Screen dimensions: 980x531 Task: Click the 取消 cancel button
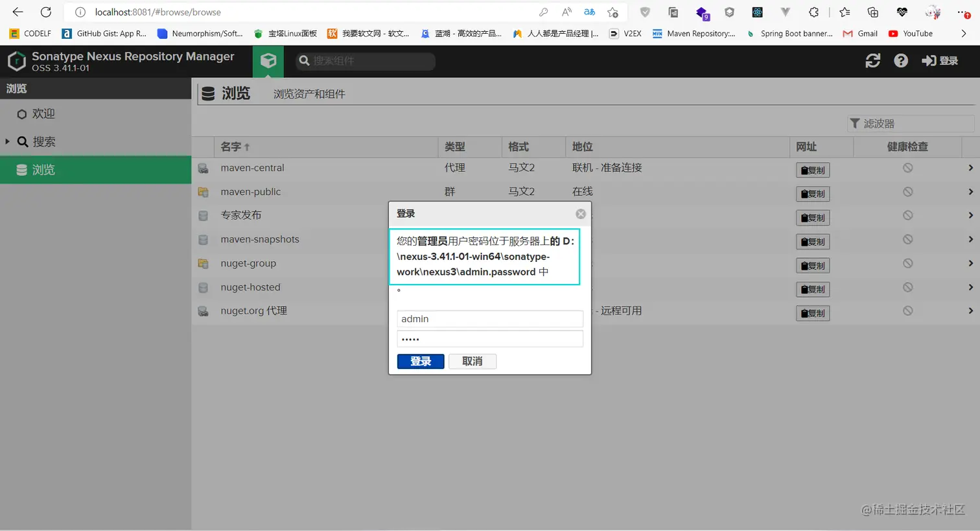click(x=472, y=361)
